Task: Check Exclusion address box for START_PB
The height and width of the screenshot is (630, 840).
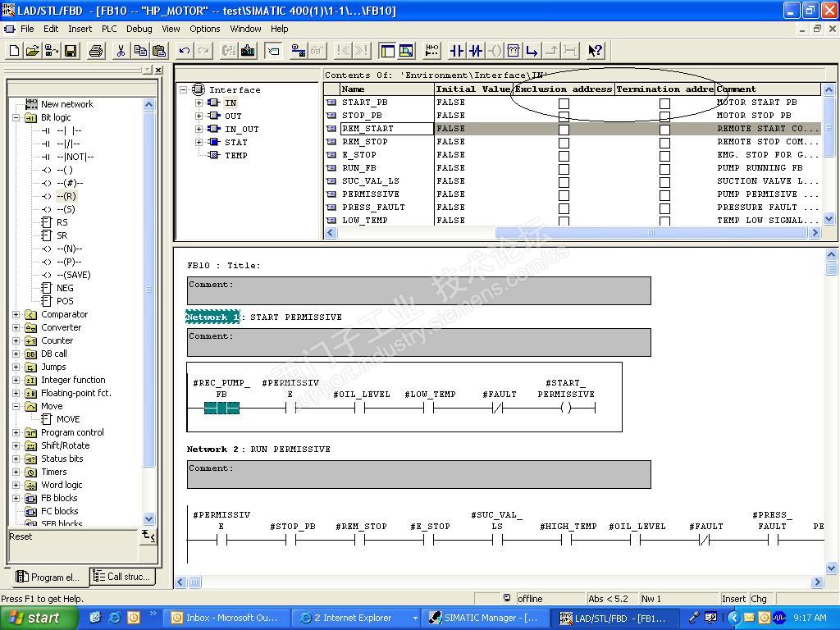Action: pyautogui.click(x=564, y=103)
